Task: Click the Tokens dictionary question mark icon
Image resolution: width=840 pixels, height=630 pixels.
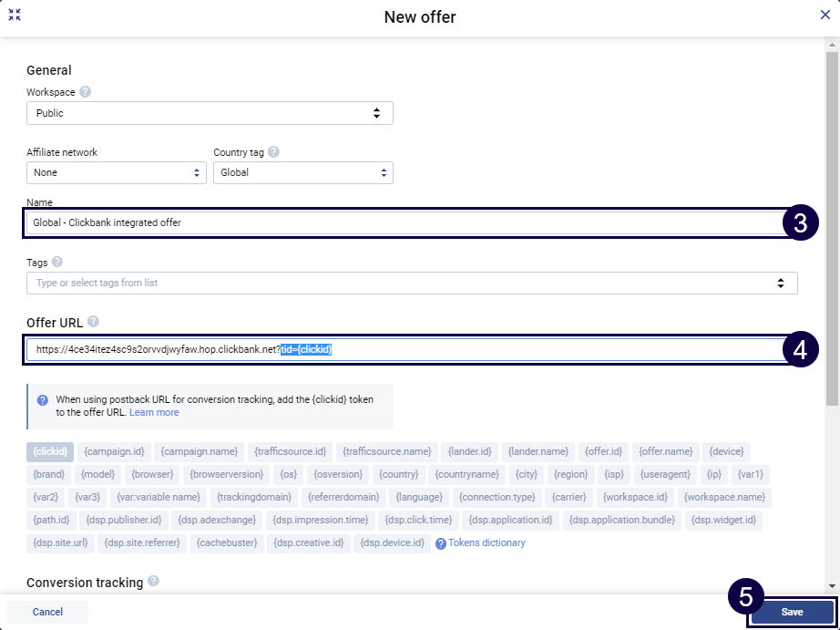Action: pyautogui.click(x=441, y=543)
